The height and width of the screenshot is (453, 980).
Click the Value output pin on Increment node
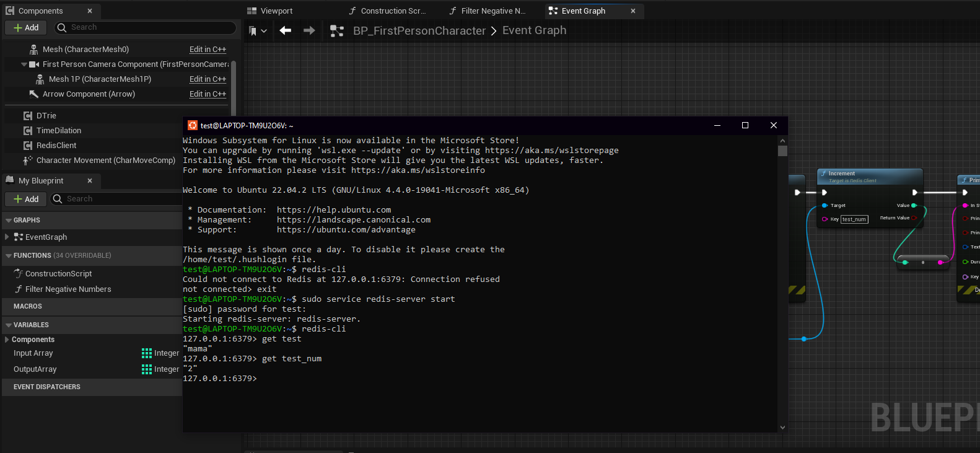pos(914,205)
